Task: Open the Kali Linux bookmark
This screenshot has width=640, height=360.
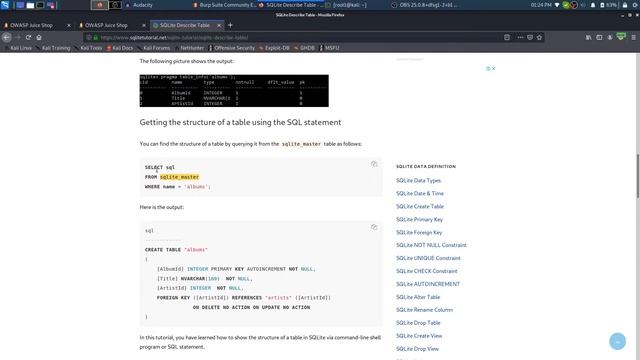Action: pyautogui.click(x=18, y=48)
